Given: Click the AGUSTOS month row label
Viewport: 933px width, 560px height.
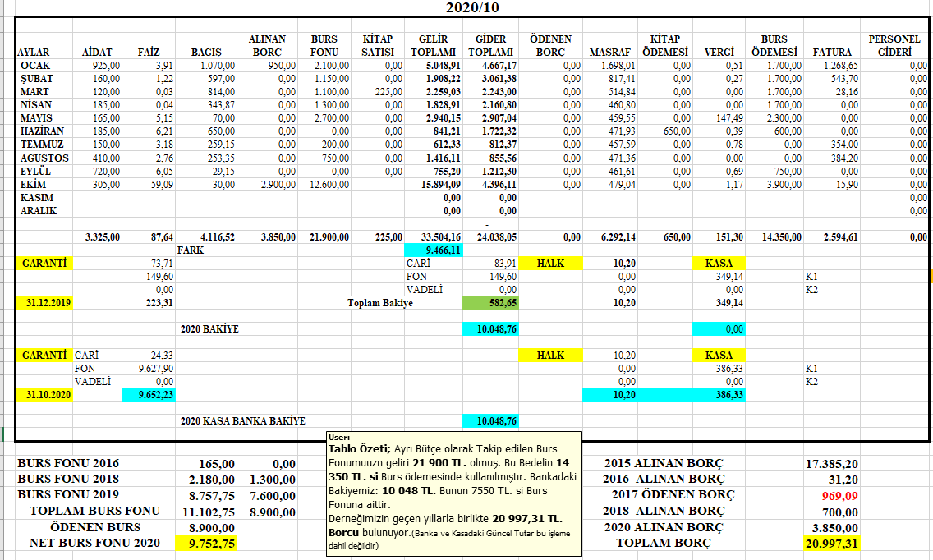Looking at the screenshot, I should tap(44, 158).
